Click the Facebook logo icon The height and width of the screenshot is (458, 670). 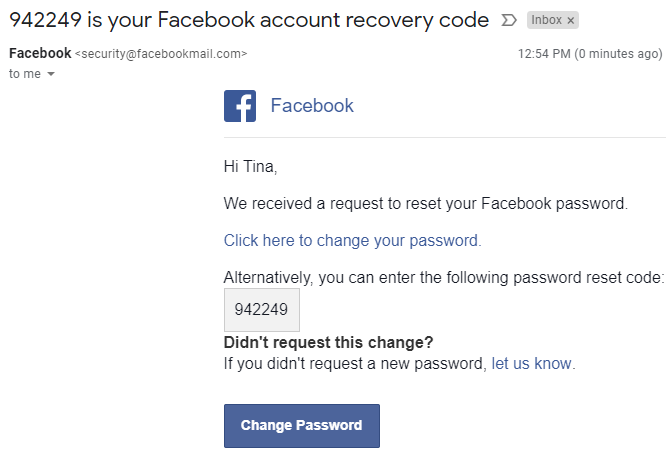(240, 106)
